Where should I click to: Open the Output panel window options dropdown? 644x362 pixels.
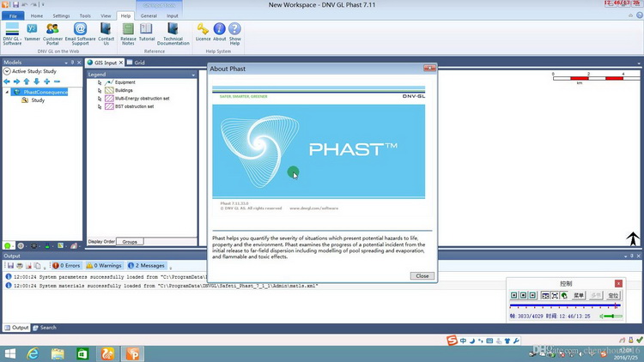click(x=625, y=256)
